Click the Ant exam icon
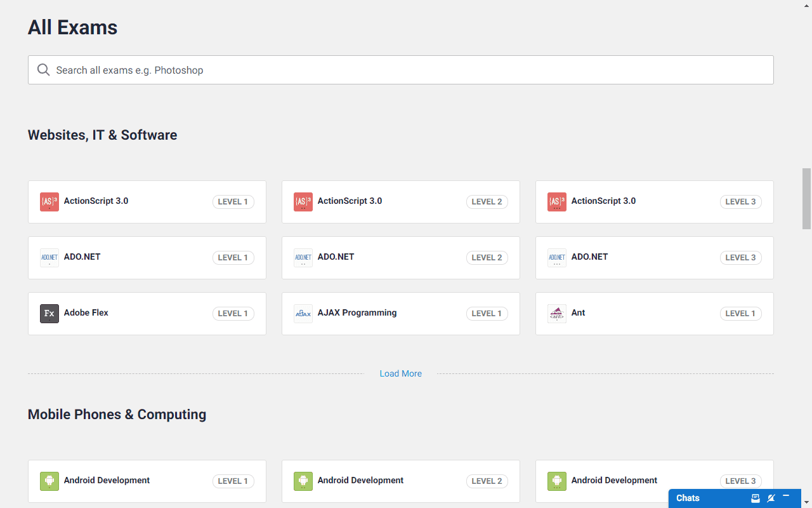The height and width of the screenshot is (508, 812). [x=557, y=314]
